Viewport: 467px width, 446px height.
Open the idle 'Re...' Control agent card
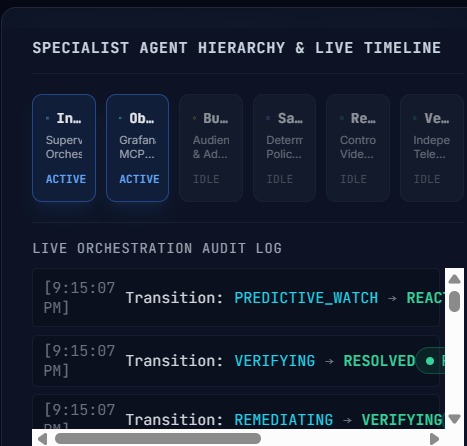pyautogui.click(x=358, y=148)
